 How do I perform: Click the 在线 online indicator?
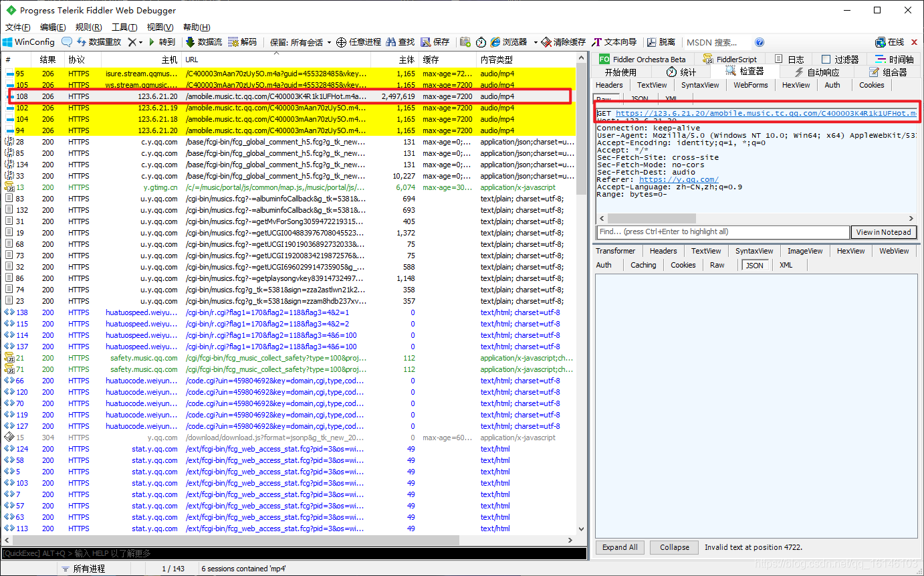coord(889,41)
